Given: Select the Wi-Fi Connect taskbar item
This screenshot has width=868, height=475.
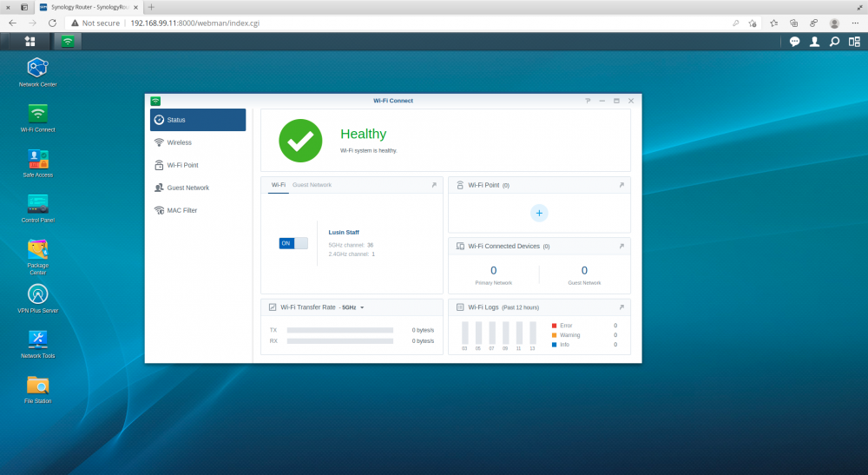Looking at the screenshot, I should click(68, 42).
